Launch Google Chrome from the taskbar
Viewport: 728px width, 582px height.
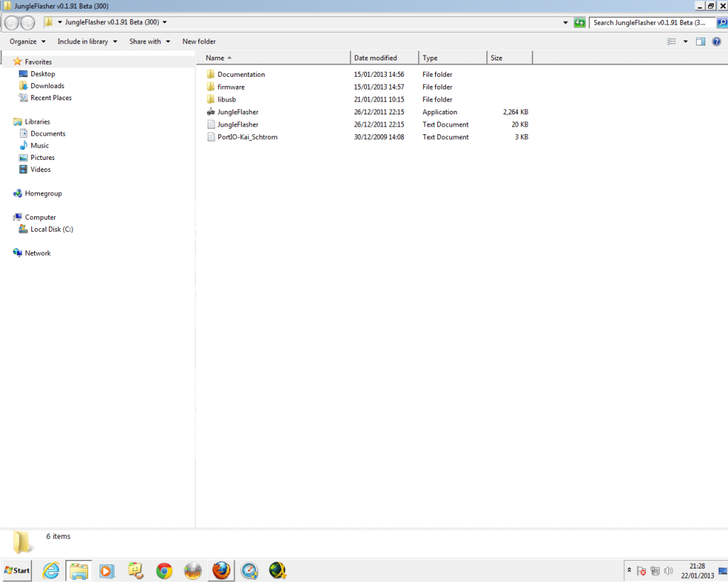(x=164, y=571)
